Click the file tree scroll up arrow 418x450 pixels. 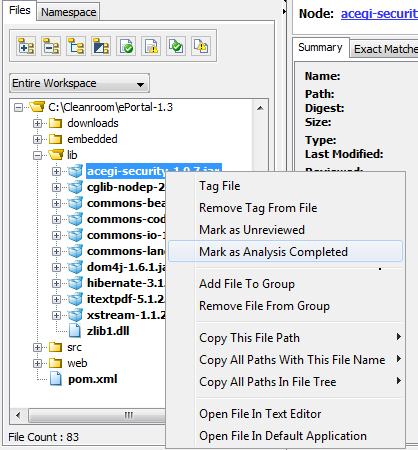[260, 108]
